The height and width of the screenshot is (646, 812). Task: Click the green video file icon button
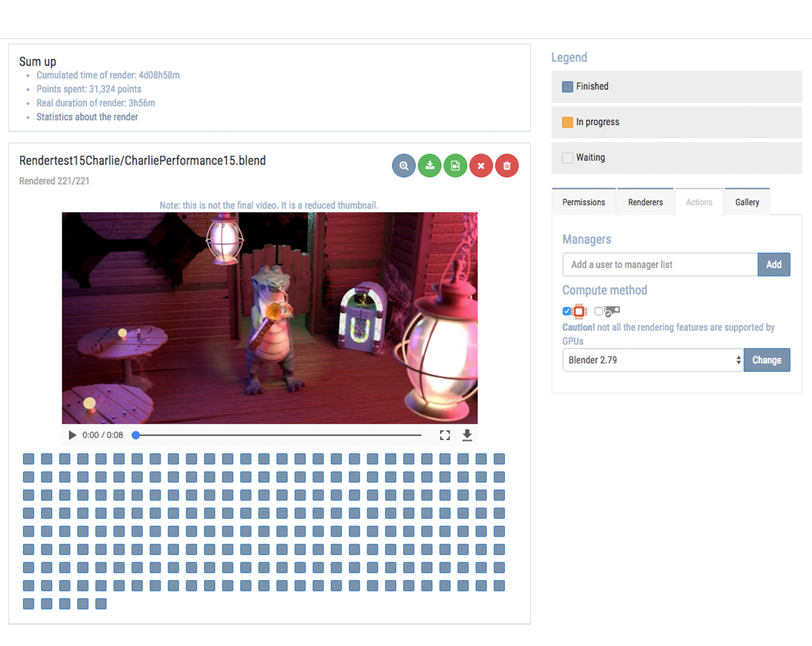coord(455,165)
